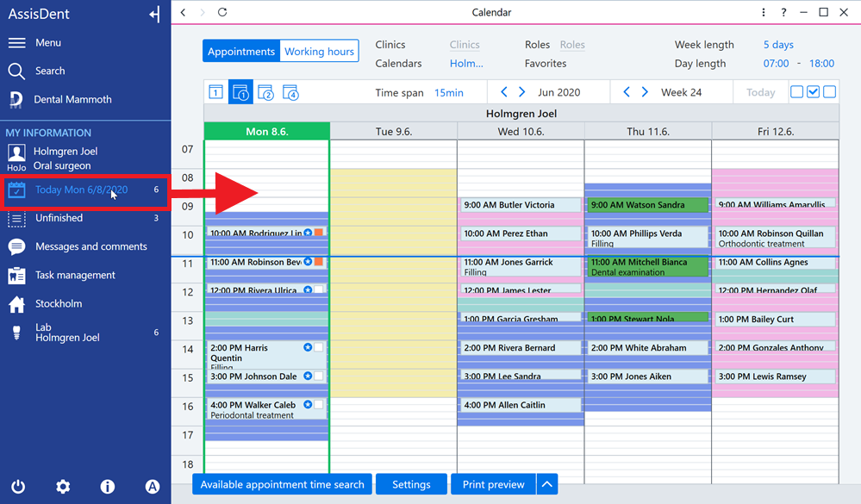This screenshot has width=861, height=504.
Task: Open the hamburger Menu icon
Action: 16,43
